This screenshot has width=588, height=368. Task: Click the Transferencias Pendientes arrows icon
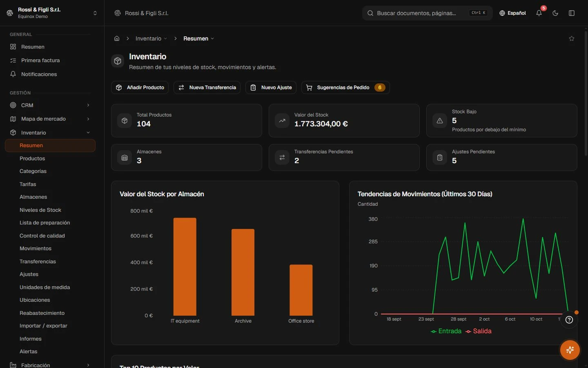click(x=282, y=157)
